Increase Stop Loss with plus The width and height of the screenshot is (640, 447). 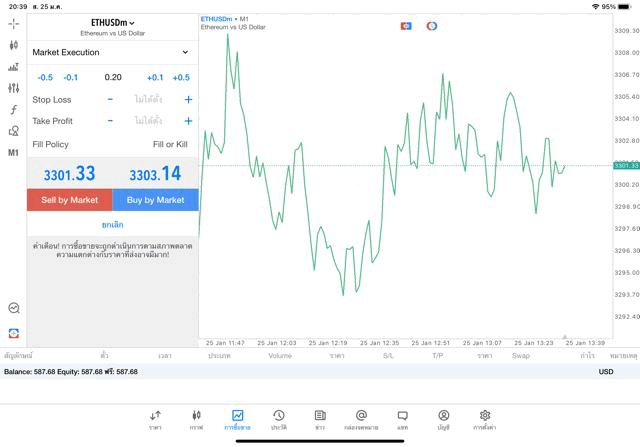(x=188, y=99)
